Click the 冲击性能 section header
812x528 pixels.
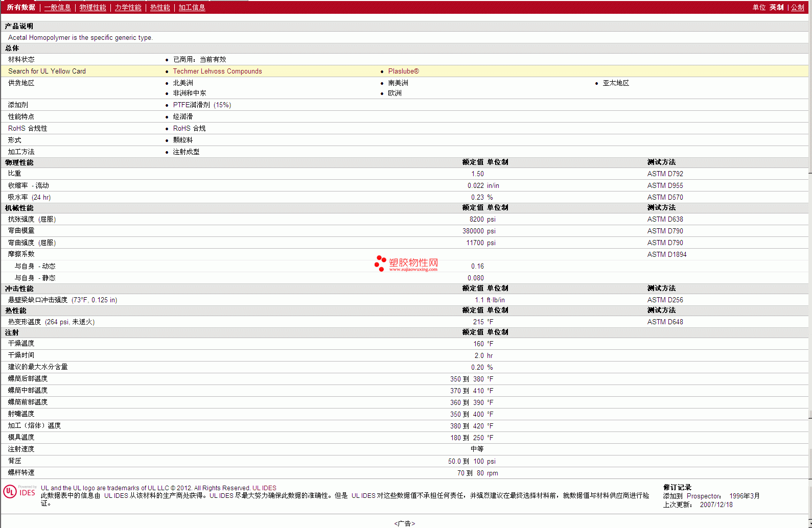point(19,289)
